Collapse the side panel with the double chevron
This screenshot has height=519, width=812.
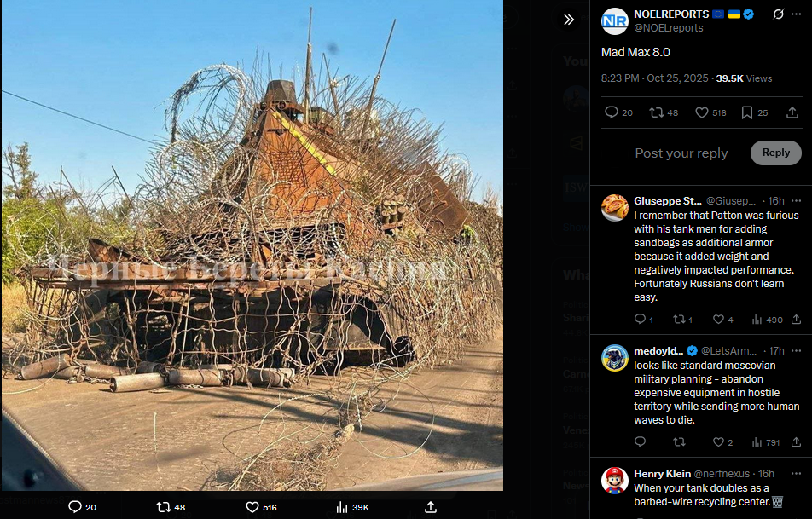pos(569,20)
